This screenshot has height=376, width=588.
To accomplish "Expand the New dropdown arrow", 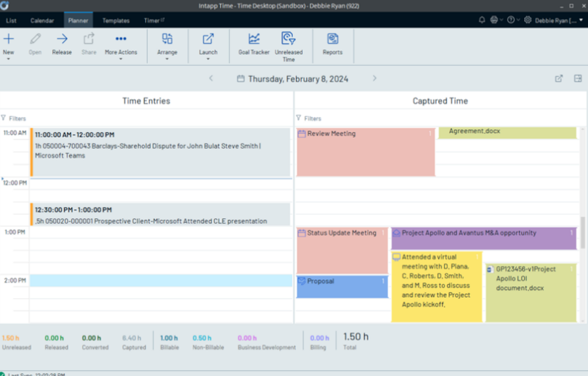I will pos(8,59).
